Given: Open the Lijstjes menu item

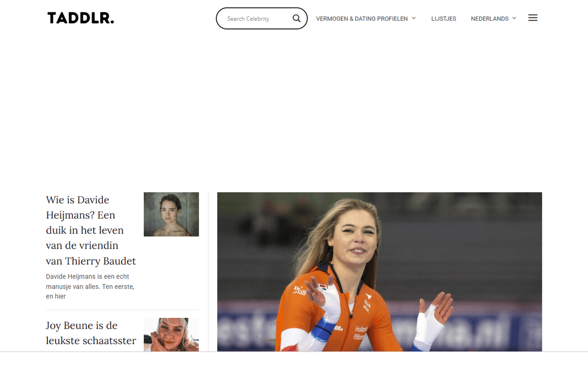Looking at the screenshot, I should pos(444,19).
